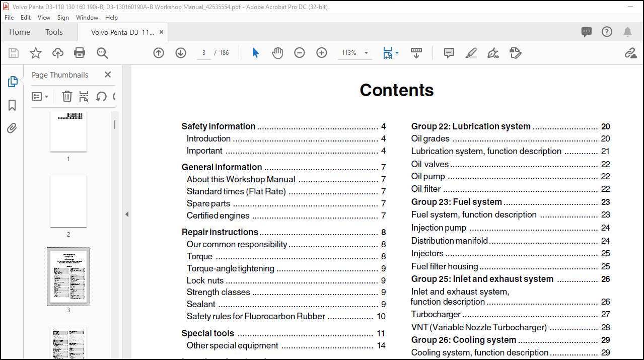Activate the hand pan tool
This screenshot has width=644, height=360.
click(277, 53)
